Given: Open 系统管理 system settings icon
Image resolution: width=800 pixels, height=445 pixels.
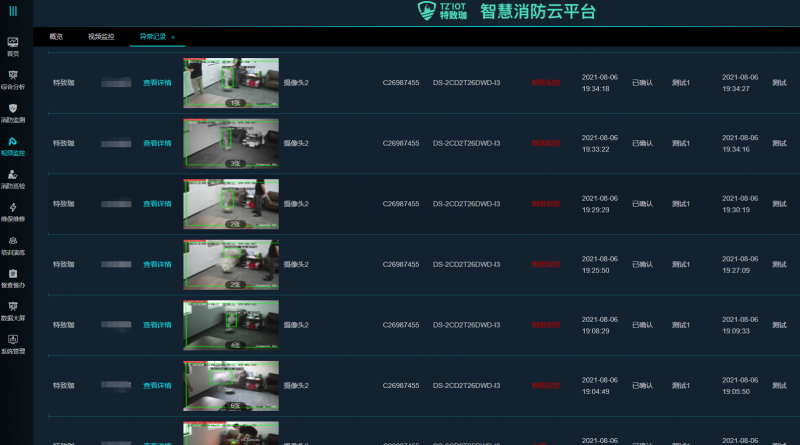Looking at the screenshot, I should pyautogui.click(x=13, y=339).
